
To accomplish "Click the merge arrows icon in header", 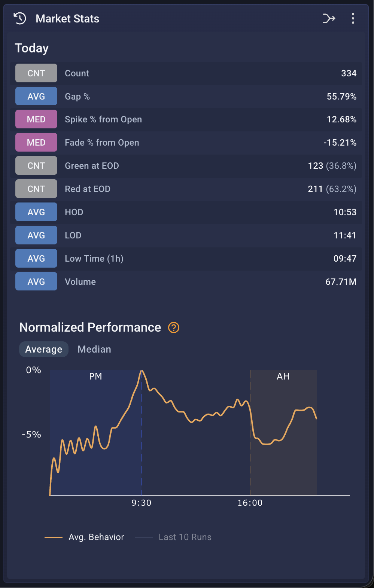I will 329,18.
